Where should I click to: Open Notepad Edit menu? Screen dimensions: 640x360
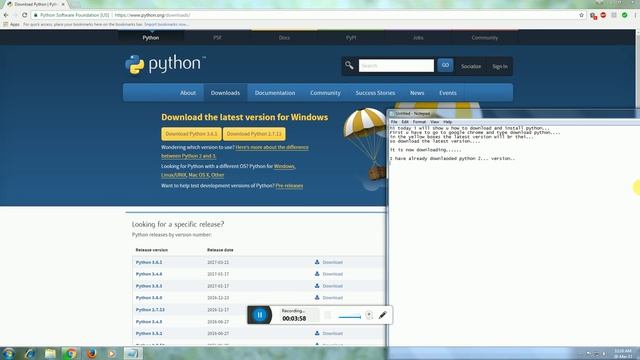(x=405, y=122)
